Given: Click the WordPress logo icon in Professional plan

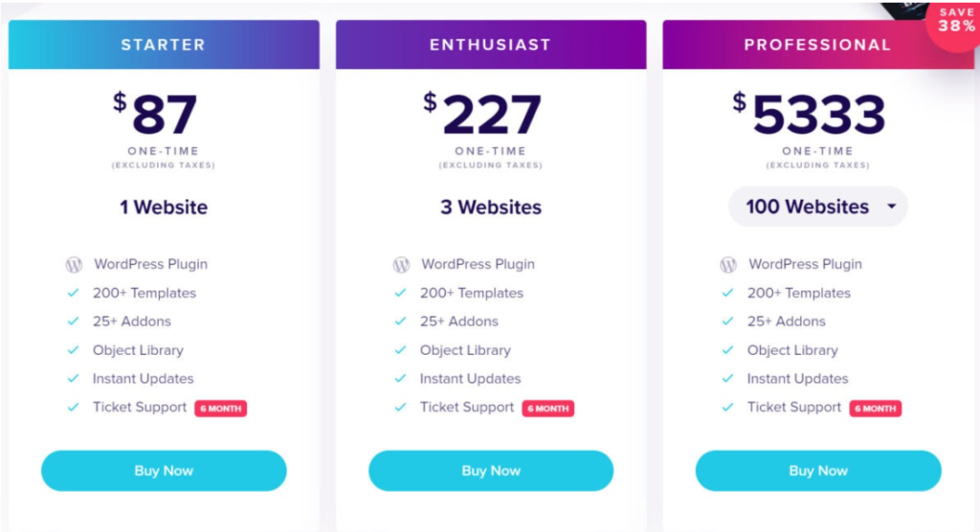Looking at the screenshot, I should tap(728, 264).
